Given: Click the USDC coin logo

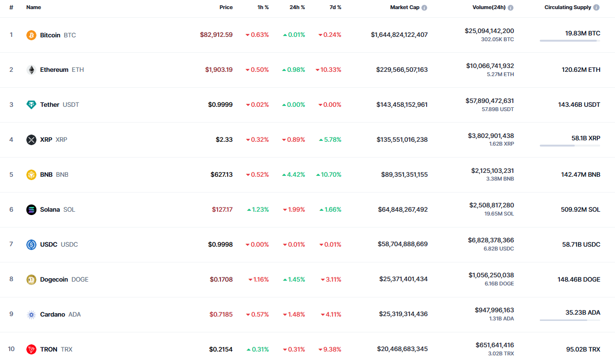Looking at the screenshot, I should pos(31,245).
